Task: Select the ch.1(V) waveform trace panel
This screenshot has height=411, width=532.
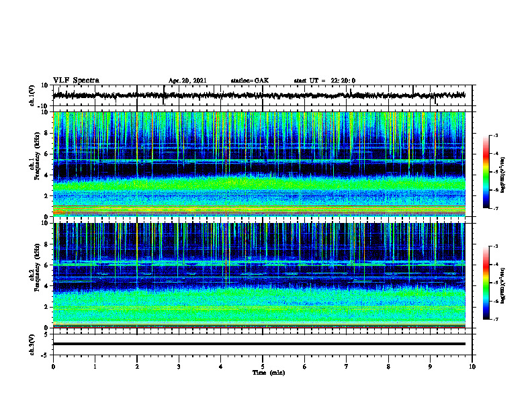Action: pos(262,95)
